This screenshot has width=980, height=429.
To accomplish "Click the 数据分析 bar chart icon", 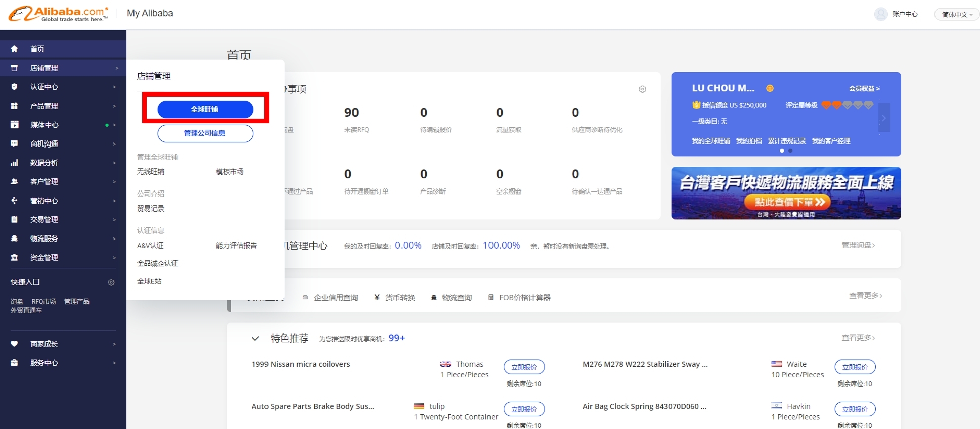I will pyautogui.click(x=14, y=163).
